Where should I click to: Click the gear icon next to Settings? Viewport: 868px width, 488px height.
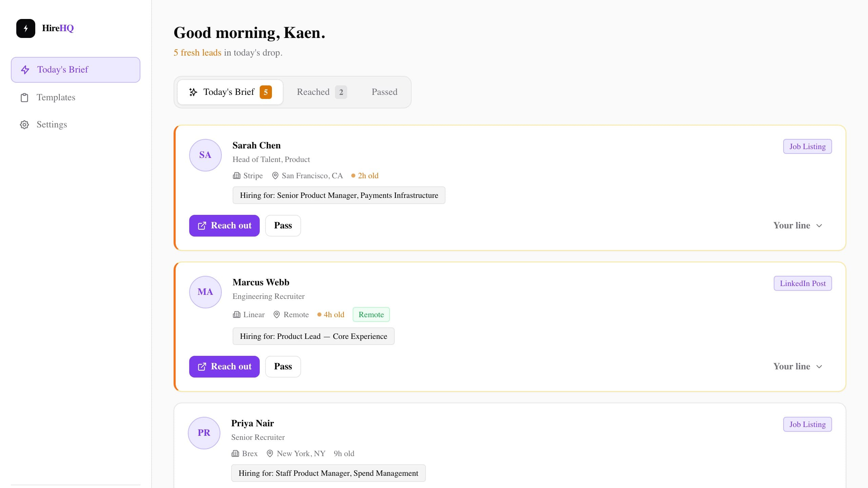click(x=24, y=125)
